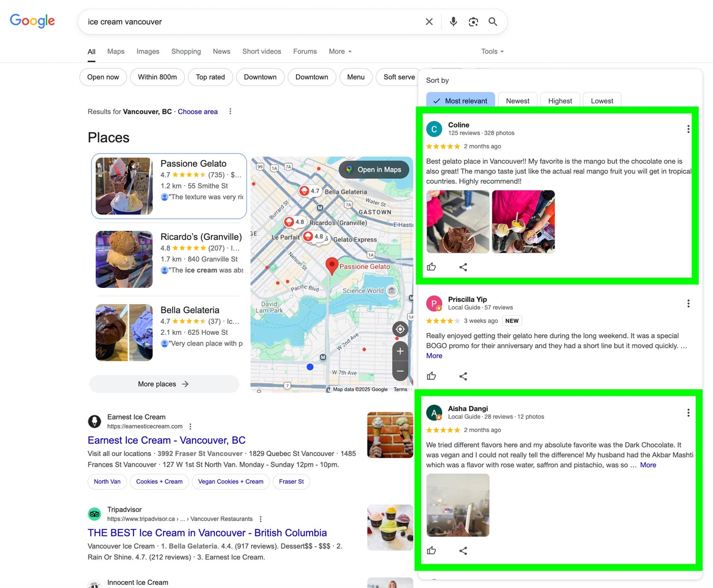Share Aisha Dangi's review
Image resolution: width=713 pixels, height=588 pixels.
click(463, 551)
